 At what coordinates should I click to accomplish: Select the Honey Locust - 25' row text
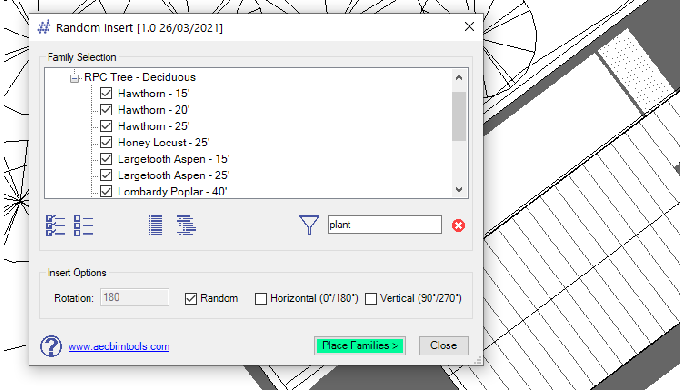click(x=163, y=142)
